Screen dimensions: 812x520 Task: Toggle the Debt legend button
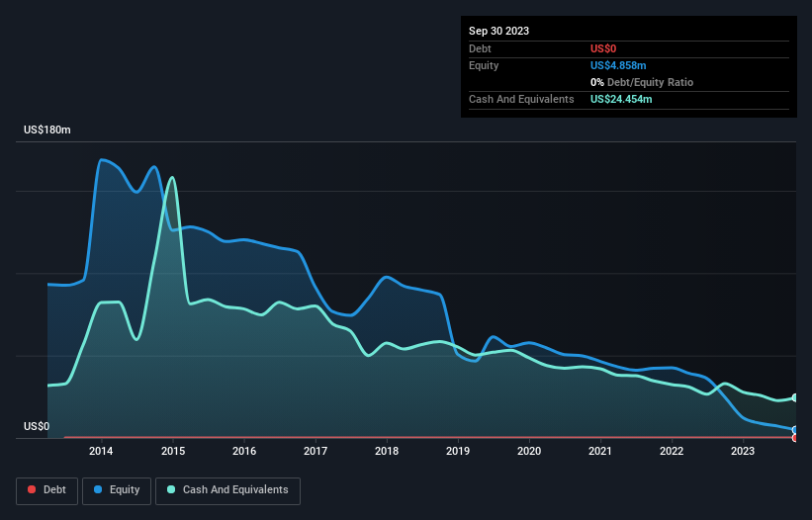(x=46, y=490)
